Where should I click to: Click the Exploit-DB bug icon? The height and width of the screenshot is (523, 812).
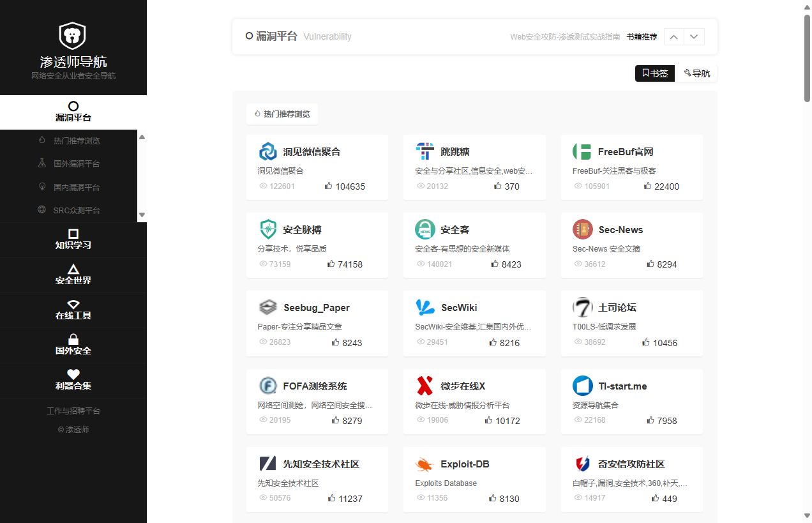coord(425,464)
